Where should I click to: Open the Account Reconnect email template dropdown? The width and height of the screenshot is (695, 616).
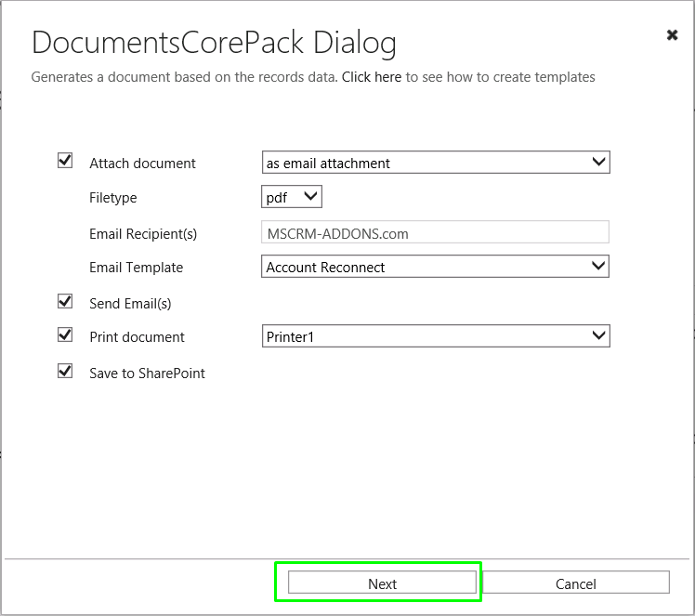tap(435, 267)
